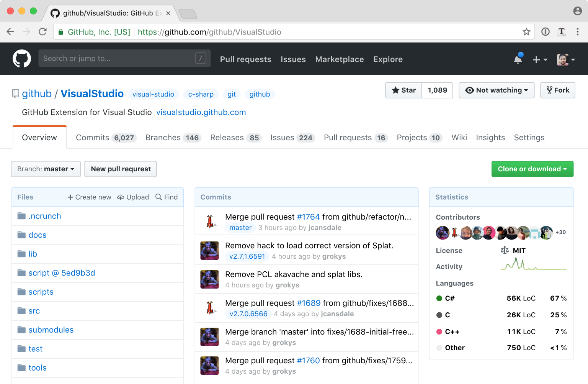The image size is (588, 384).
Task: Open visualstudio.github.com link
Action: pos(201,112)
